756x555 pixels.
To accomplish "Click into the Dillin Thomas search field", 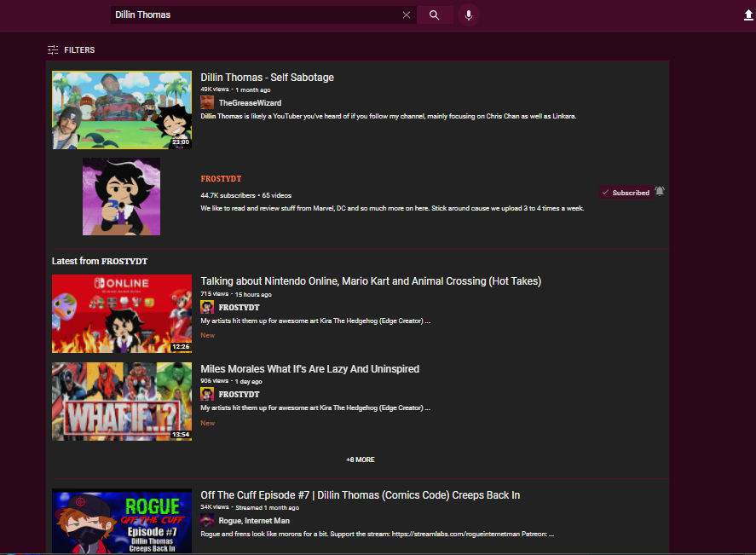I will tap(256, 15).
